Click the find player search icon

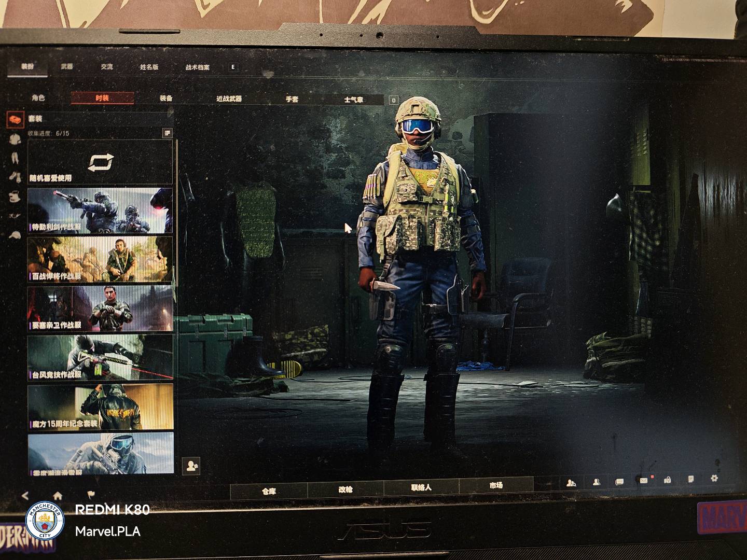click(571, 483)
